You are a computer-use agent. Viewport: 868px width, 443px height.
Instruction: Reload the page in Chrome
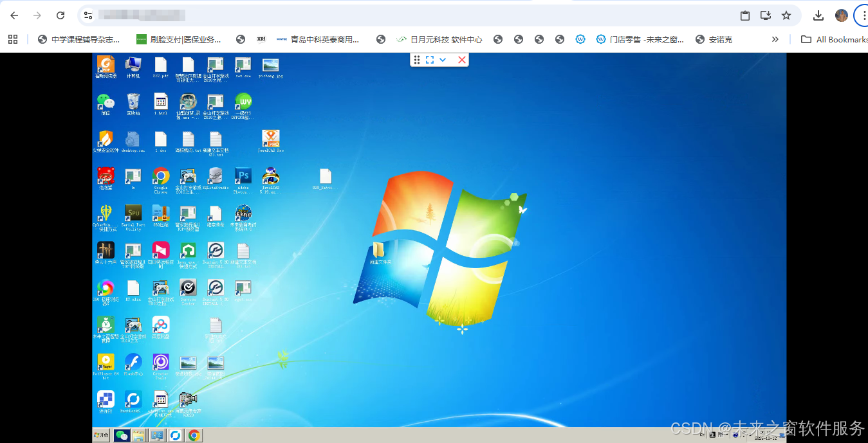[x=60, y=15]
